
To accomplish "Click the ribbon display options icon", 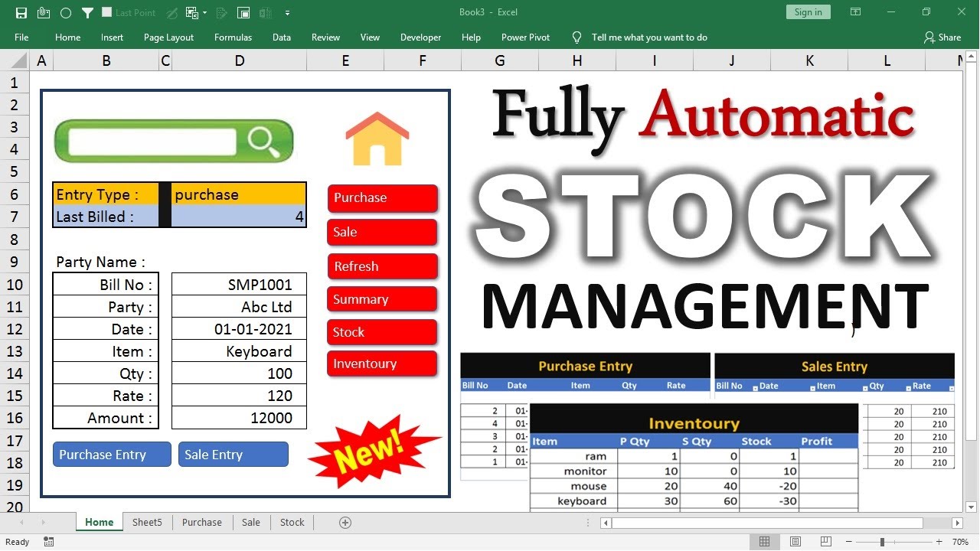I will click(857, 12).
